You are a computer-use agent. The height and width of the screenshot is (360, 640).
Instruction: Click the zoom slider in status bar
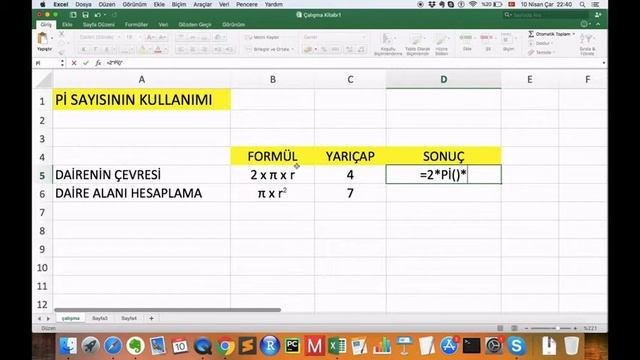(x=551, y=328)
